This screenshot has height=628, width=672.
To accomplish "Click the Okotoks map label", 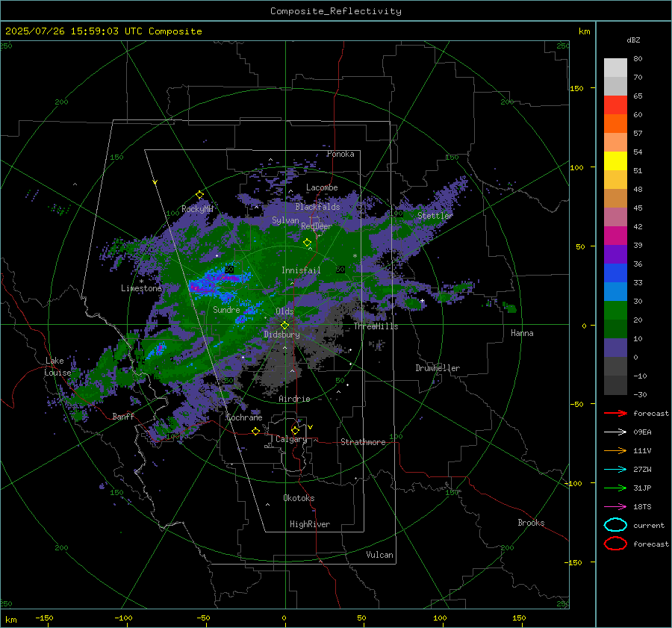I will (299, 498).
